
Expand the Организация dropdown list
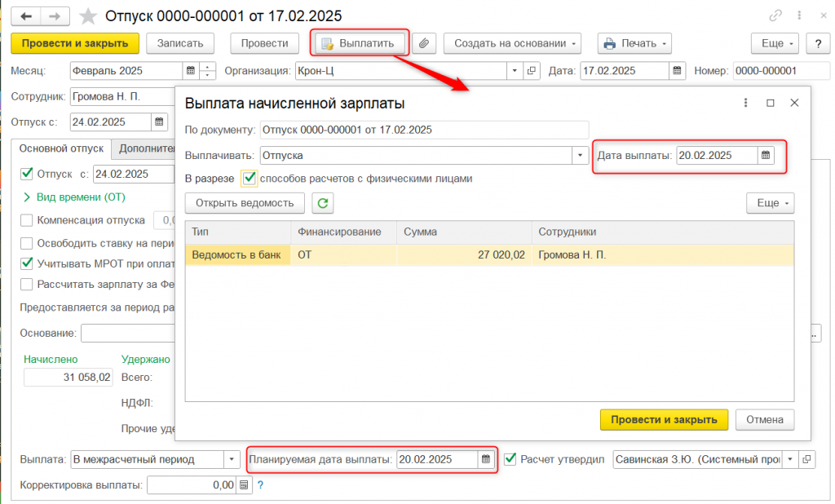coord(515,70)
